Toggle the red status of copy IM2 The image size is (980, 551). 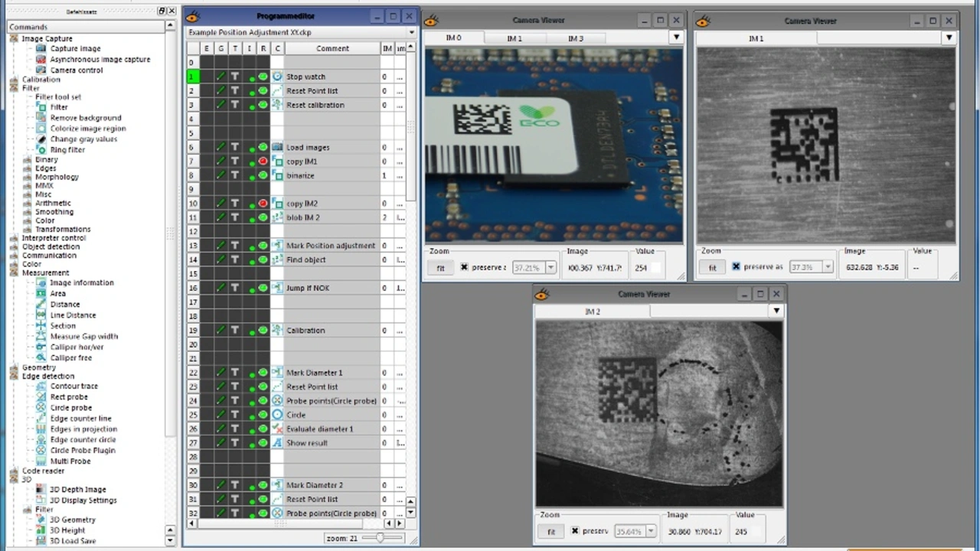click(x=263, y=204)
